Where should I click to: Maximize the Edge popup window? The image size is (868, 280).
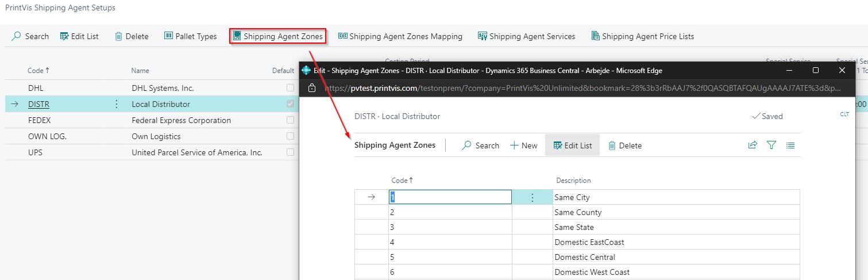[x=816, y=70]
